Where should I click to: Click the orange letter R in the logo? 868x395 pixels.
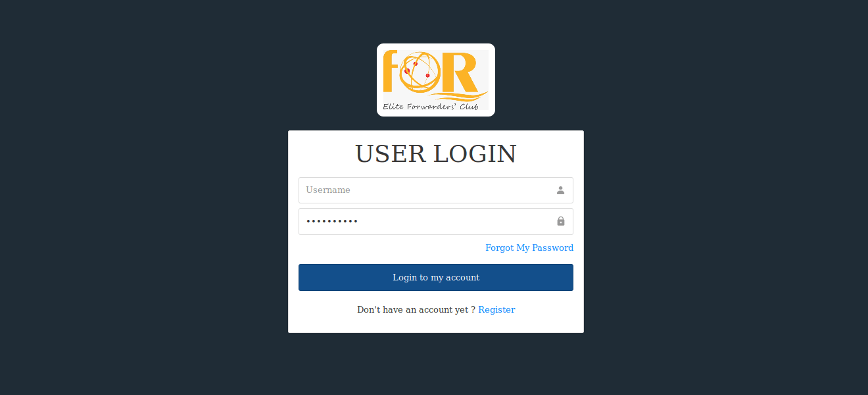pos(462,72)
